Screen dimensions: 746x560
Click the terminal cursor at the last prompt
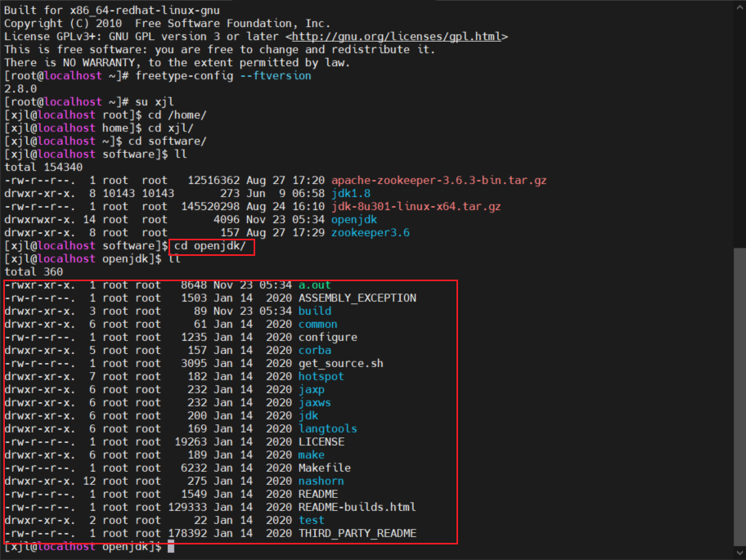pos(171,547)
